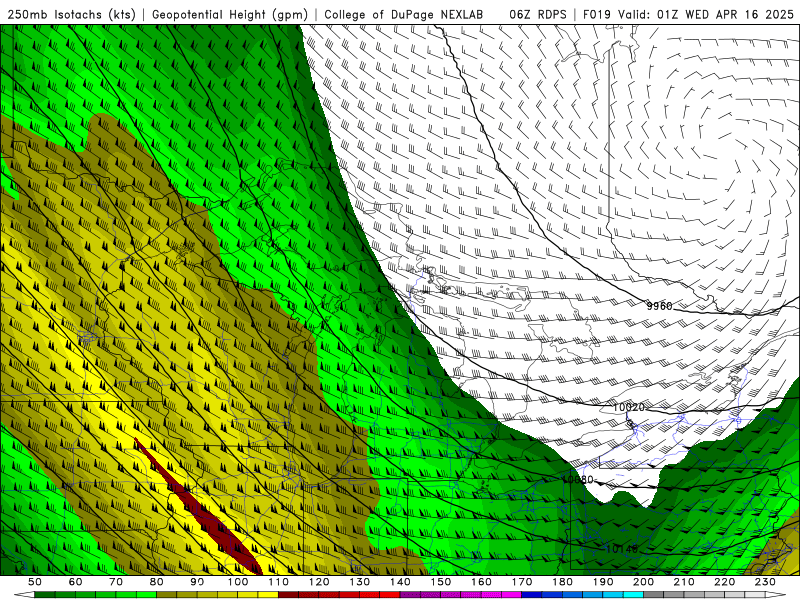Click the 210 value on the color scale
The image size is (800, 600).
point(685,582)
